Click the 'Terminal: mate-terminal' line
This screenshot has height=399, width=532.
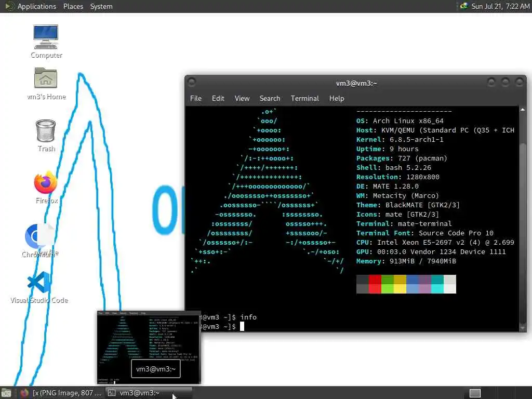[404, 223]
